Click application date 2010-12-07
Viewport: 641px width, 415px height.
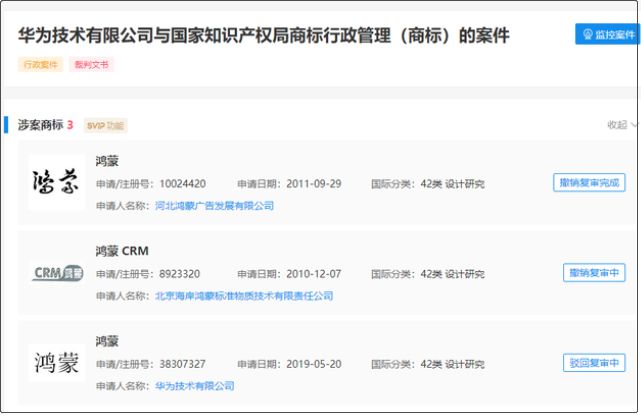314,274
